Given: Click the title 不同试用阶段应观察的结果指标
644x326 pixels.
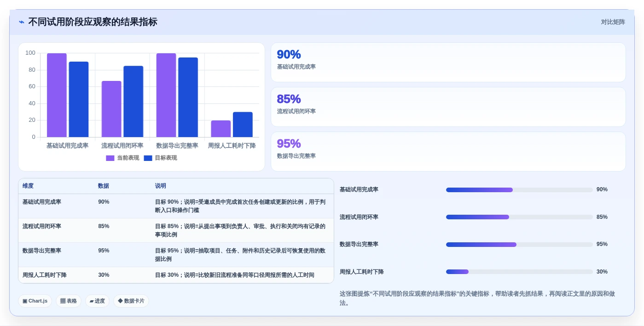Looking at the screenshot, I should (93, 22).
